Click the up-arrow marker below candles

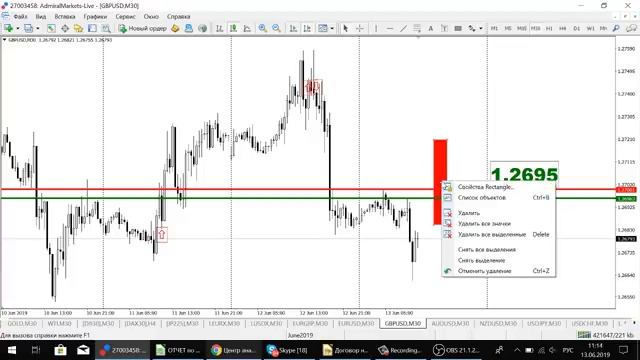click(x=162, y=234)
